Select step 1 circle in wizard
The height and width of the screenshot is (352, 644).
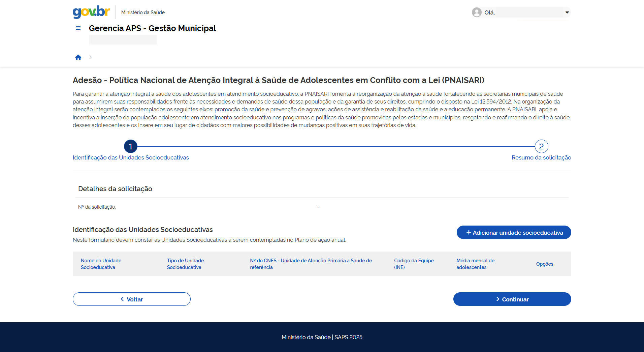coord(131,146)
